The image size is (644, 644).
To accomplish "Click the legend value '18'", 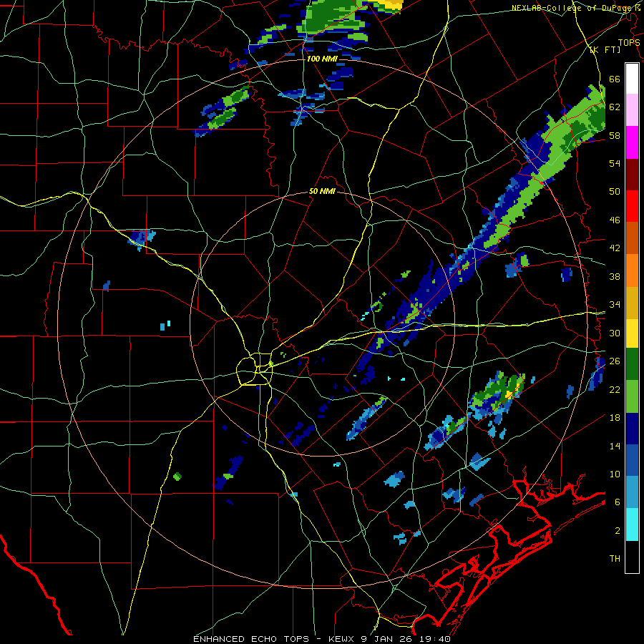I will pyautogui.click(x=615, y=417).
